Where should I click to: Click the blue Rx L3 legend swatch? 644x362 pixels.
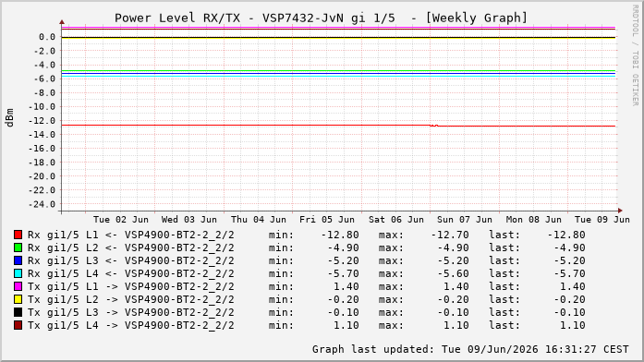click(x=18, y=260)
